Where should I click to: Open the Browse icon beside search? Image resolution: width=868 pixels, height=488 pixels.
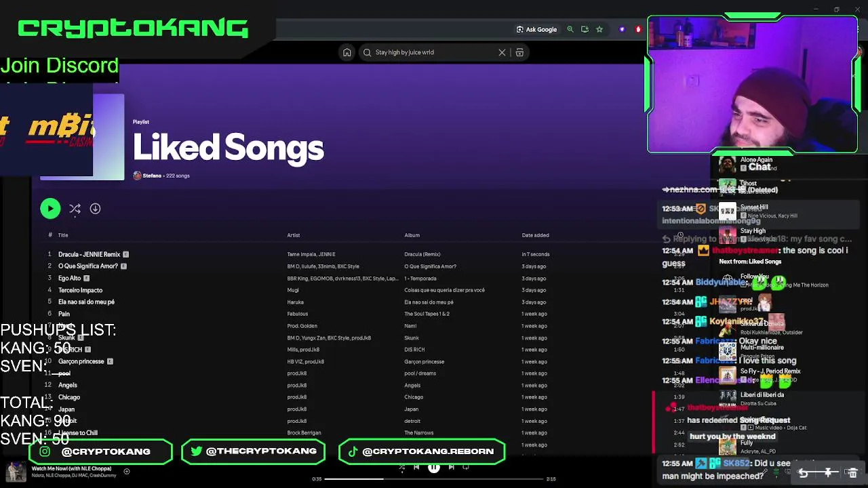point(519,52)
